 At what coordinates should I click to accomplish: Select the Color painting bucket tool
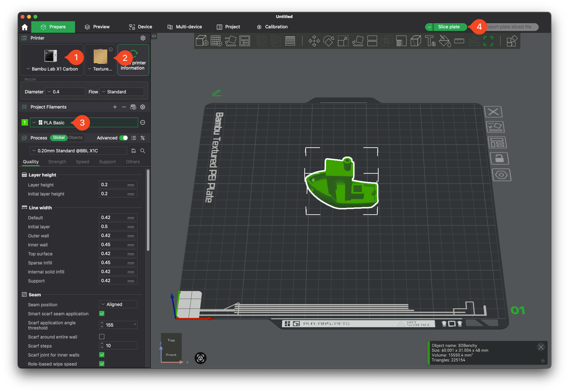pos(445,41)
